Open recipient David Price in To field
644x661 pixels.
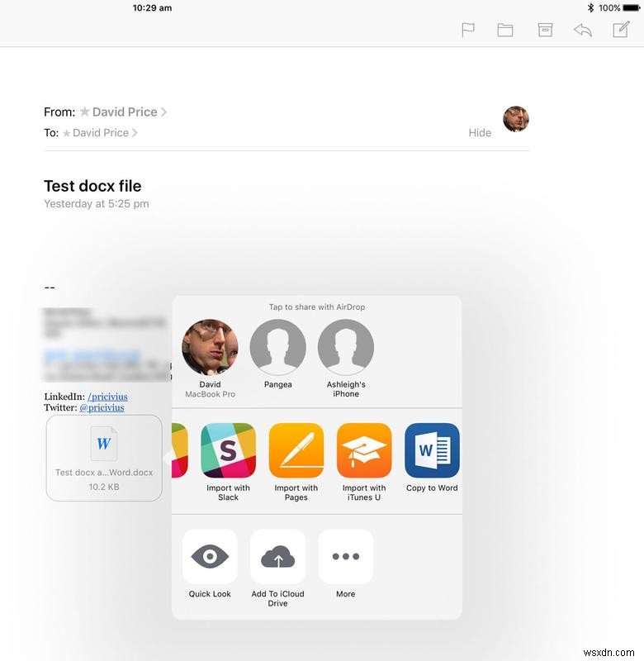pyautogui.click(x=100, y=133)
